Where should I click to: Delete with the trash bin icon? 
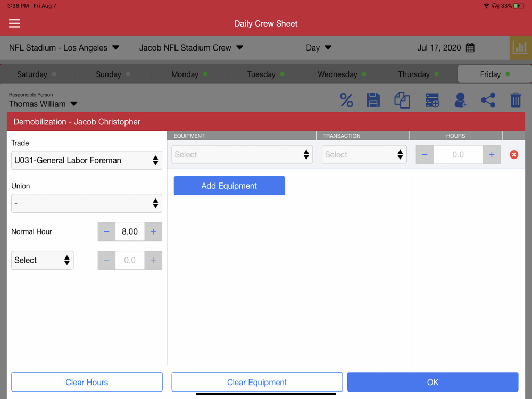click(x=516, y=101)
